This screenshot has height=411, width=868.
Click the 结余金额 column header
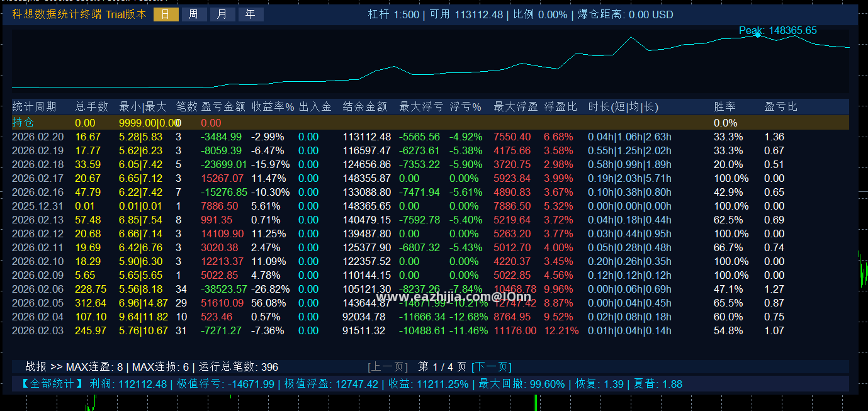[364, 107]
